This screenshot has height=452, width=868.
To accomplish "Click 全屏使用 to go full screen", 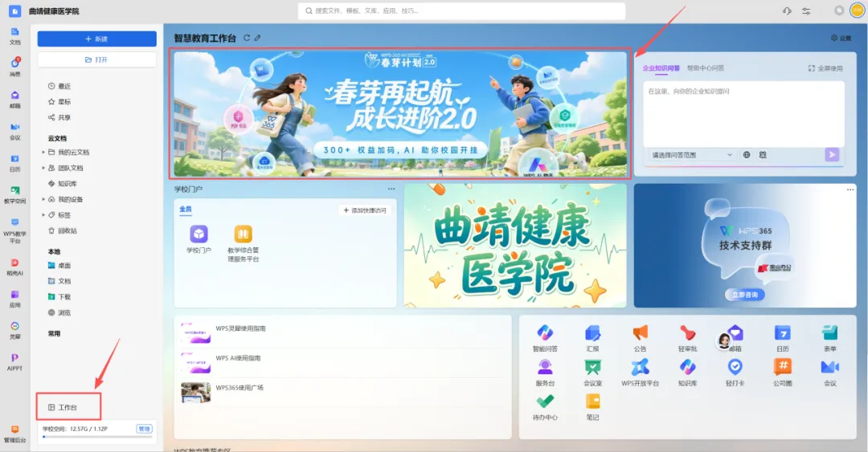I will [x=825, y=68].
